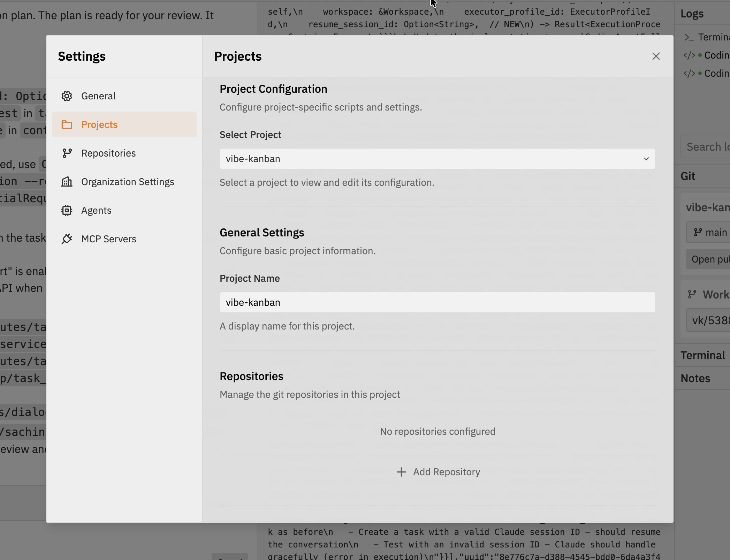This screenshot has height=560, width=730.
Task: Expand the Notes section
Action: click(x=695, y=378)
